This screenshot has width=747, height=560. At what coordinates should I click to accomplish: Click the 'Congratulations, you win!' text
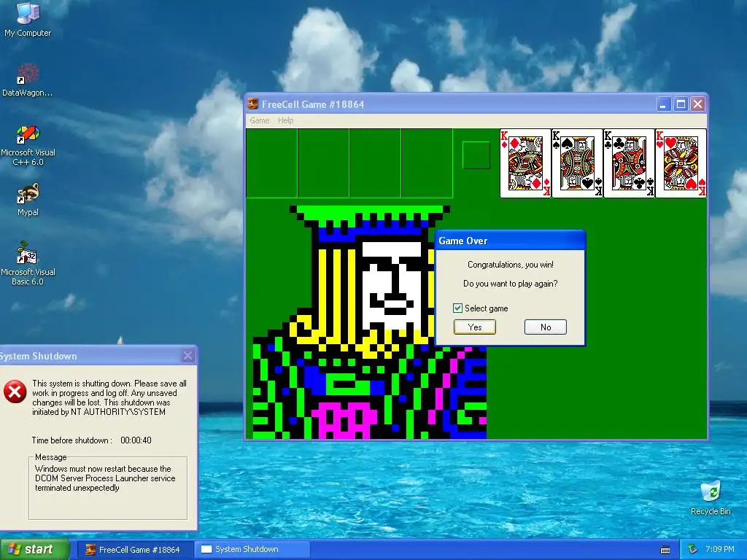[510, 265]
